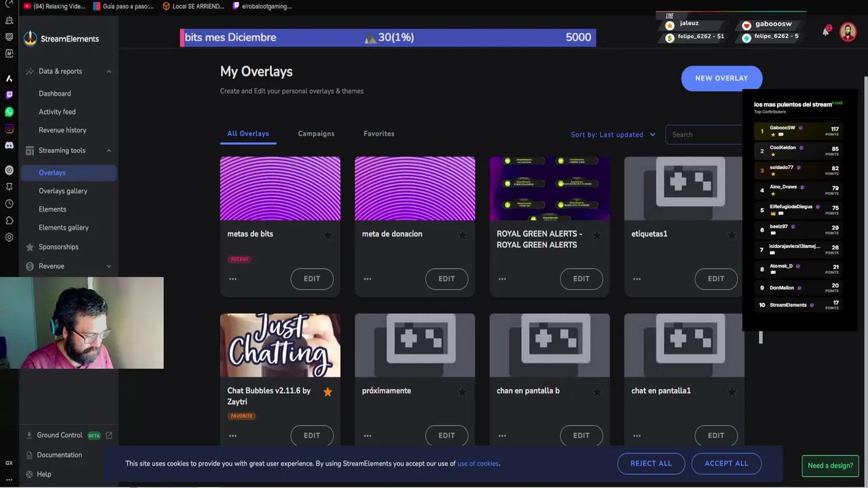The height and width of the screenshot is (488, 868).
Task: Open Sponsorships in the sidebar
Action: point(58,247)
